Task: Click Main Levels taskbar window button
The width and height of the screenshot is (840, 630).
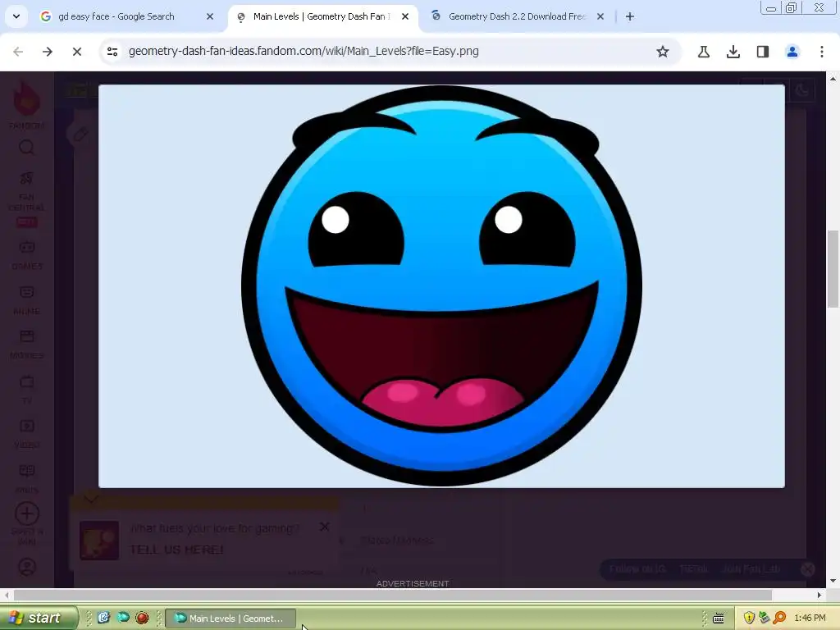Action: click(231, 619)
